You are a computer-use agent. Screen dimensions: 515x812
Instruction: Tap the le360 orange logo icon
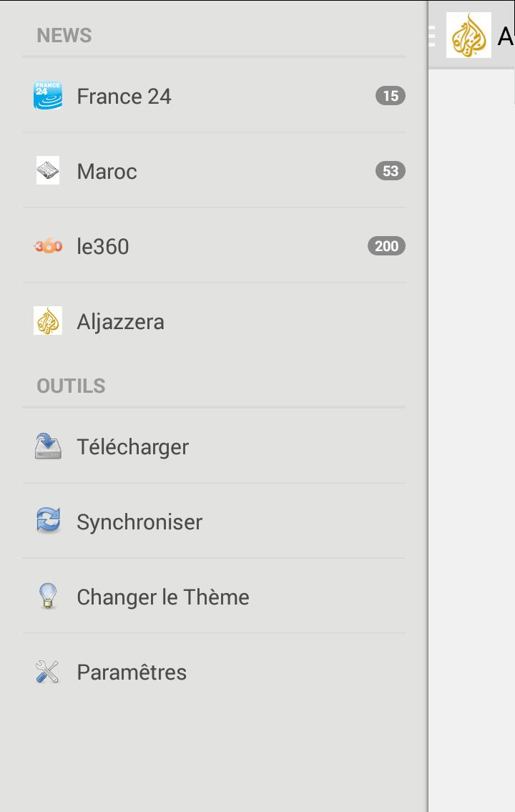click(48, 246)
